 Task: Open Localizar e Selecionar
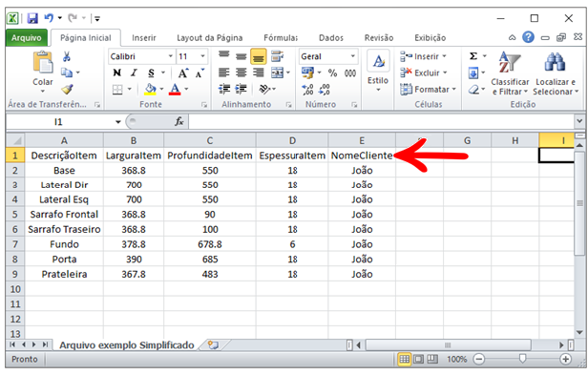pyautogui.click(x=555, y=73)
